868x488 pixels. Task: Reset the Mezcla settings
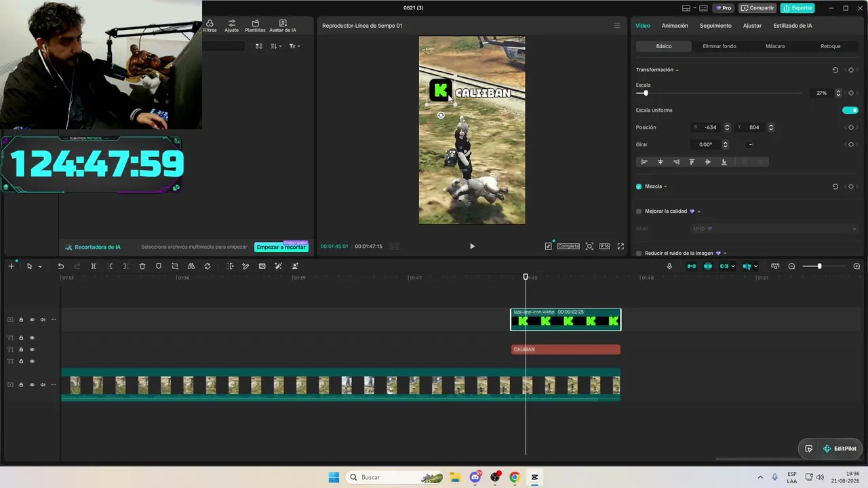point(835,186)
